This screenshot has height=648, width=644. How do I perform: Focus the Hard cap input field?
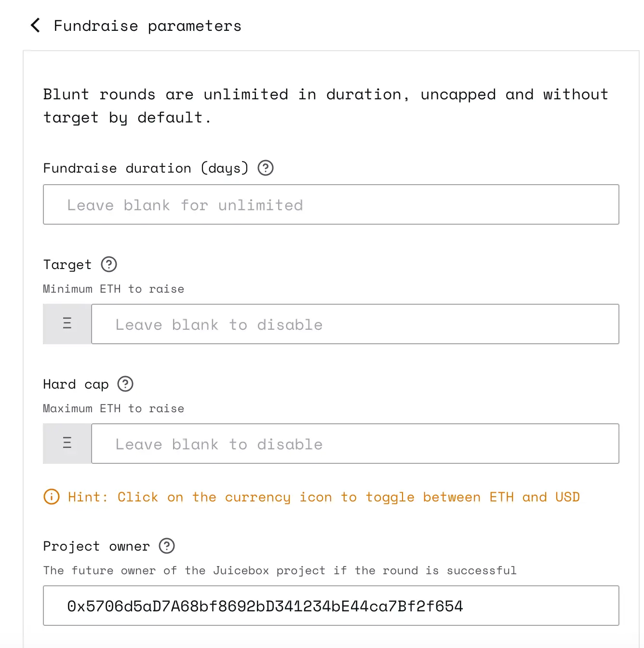(355, 443)
